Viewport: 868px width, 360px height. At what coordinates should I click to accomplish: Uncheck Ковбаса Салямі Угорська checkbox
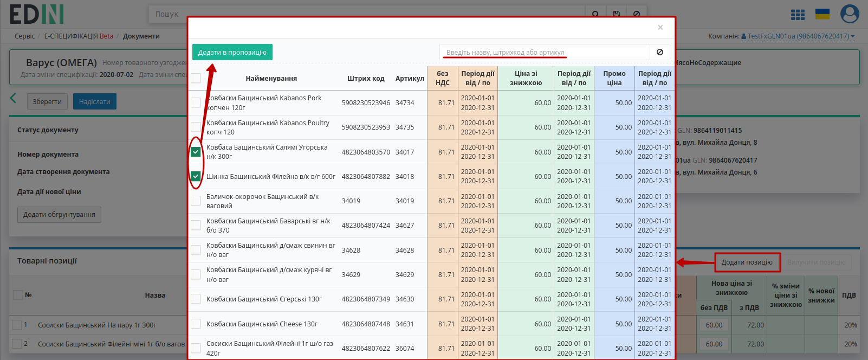(196, 152)
